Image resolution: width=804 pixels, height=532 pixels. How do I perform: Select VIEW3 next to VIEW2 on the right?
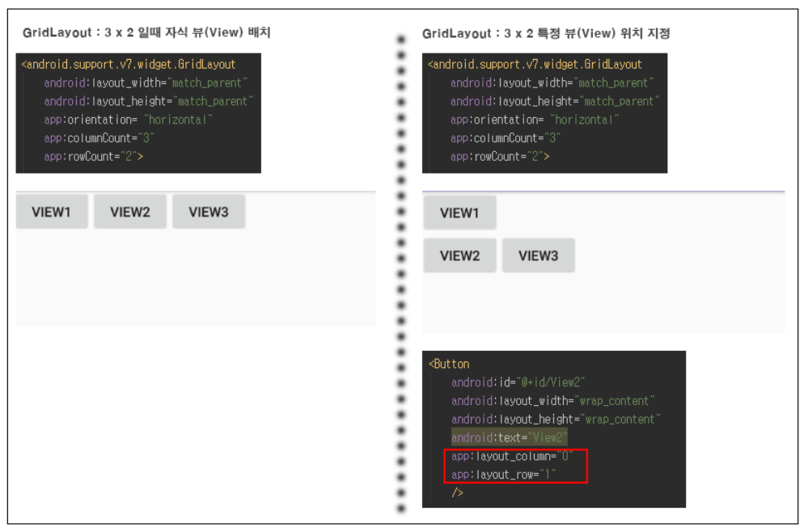click(x=539, y=255)
